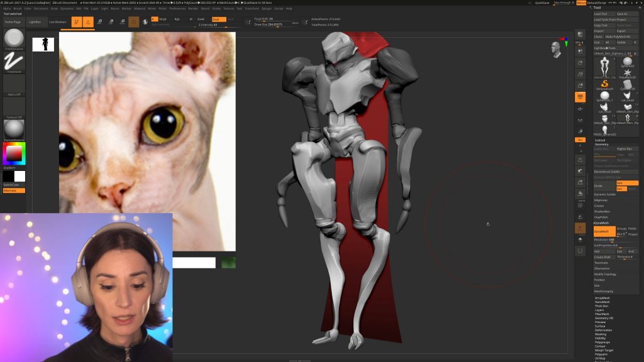This screenshot has width=644, height=362.
Task: Toggle the Alternate button
Action: click(14, 190)
